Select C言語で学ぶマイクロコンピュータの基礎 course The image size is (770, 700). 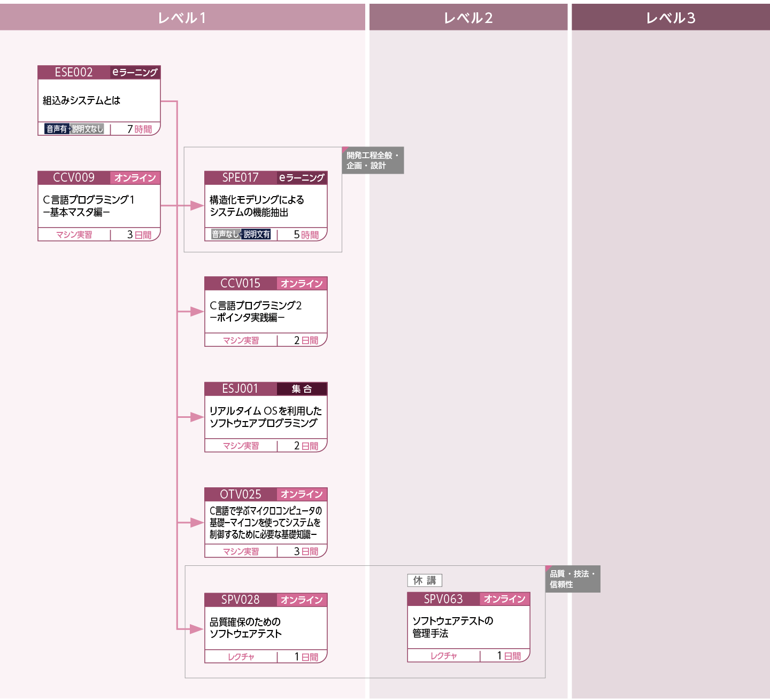[266, 522]
